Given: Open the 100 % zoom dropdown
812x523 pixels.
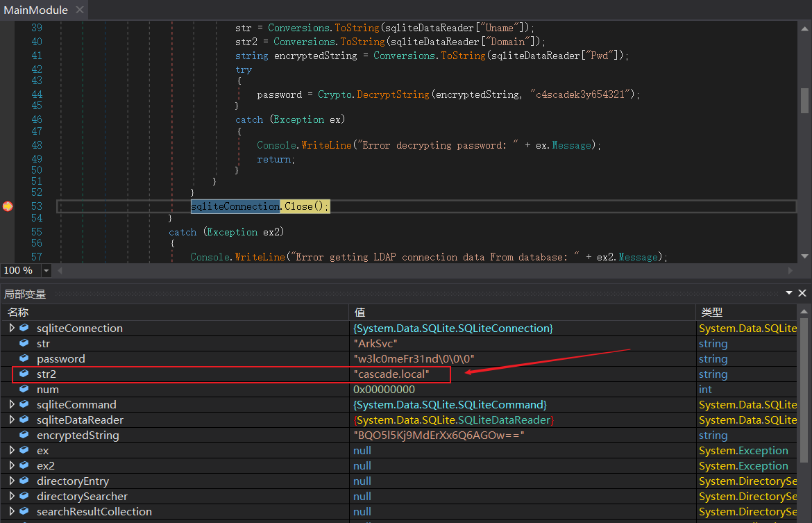Looking at the screenshot, I should 46,270.
